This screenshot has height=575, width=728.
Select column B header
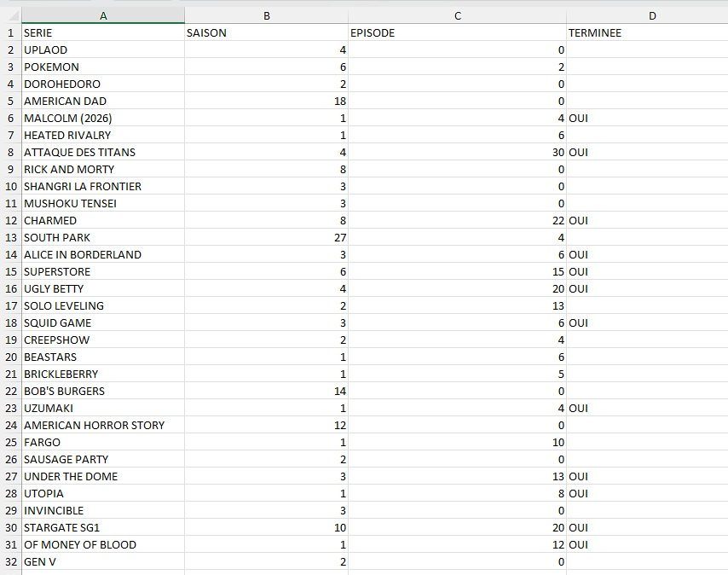(267, 16)
